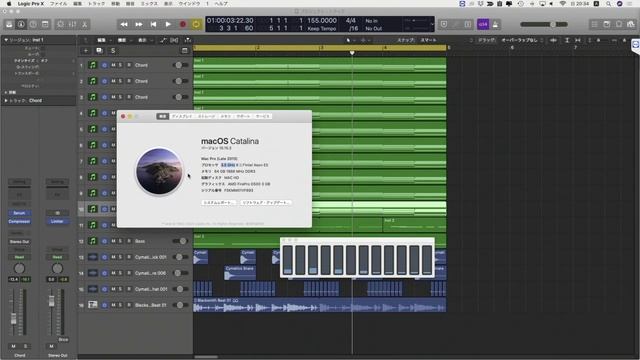The height and width of the screenshot is (360, 640).
Task: Mute the Bass track 12
Action: (x=113, y=241)
